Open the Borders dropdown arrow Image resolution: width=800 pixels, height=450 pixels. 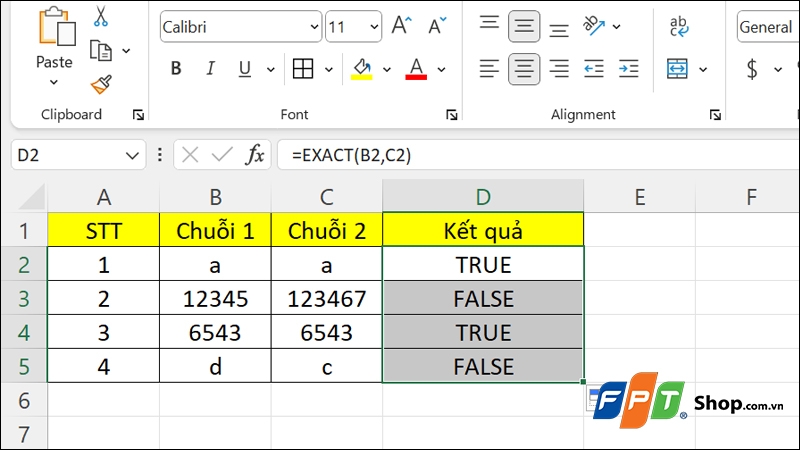tap(329, 69)
